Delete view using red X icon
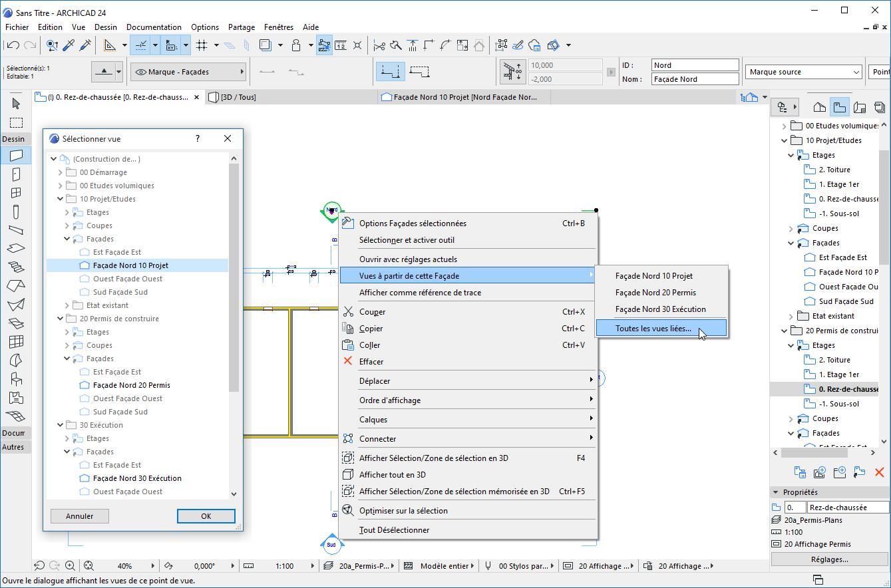 pyautogui.click(x=879, y=472)
